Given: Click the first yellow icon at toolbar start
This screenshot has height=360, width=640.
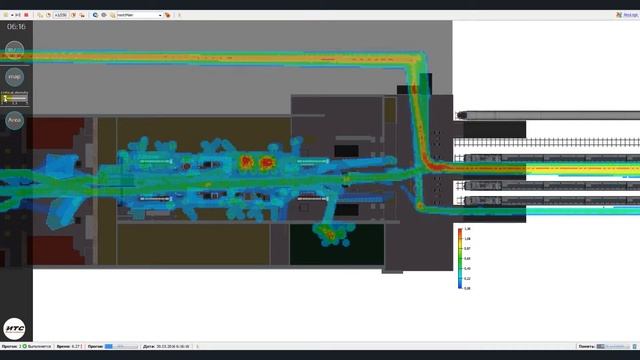Looking at the screenshot, I should tap(5, 15).
